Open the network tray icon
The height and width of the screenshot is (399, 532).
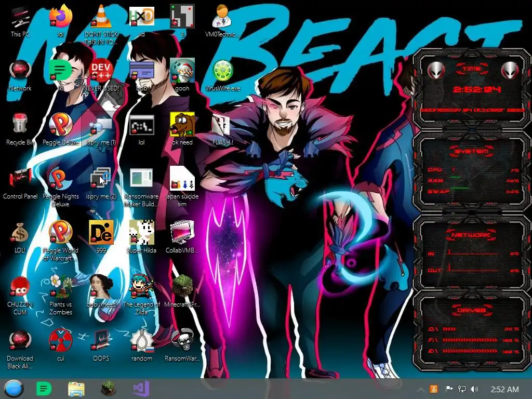(x=461, y=389)
